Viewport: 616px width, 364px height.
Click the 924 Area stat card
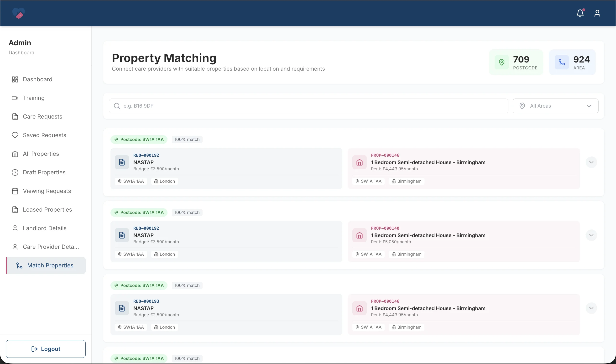[x=572, y=62]
